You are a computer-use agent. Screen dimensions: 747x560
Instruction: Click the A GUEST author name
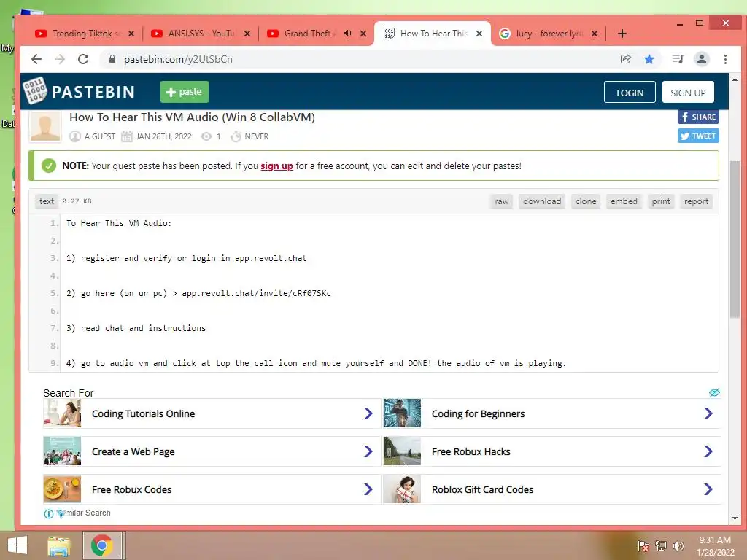click(x=99, y=136)
